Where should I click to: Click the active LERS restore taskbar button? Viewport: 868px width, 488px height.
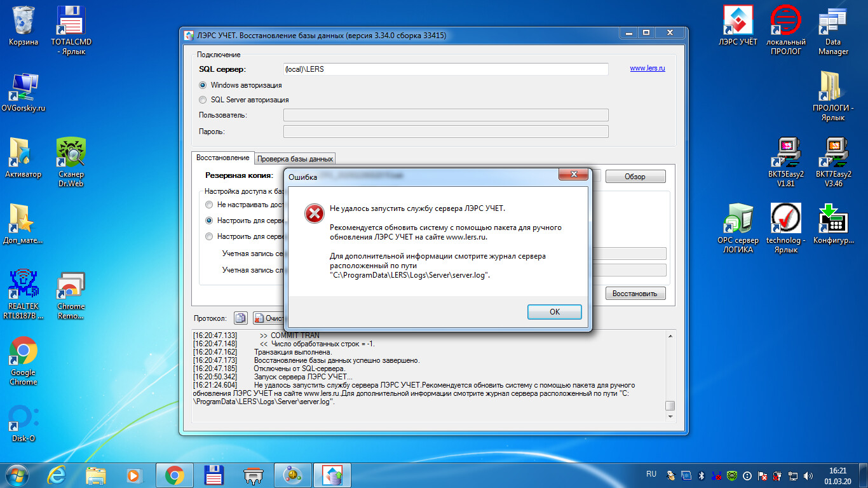(x=332, y=475)
